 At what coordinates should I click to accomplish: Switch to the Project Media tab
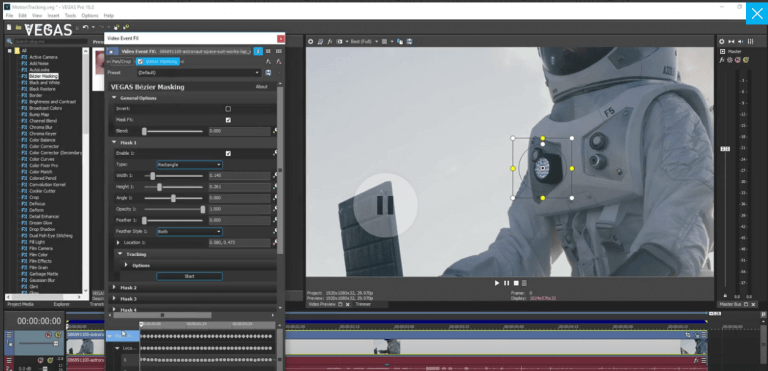[20, 304]
